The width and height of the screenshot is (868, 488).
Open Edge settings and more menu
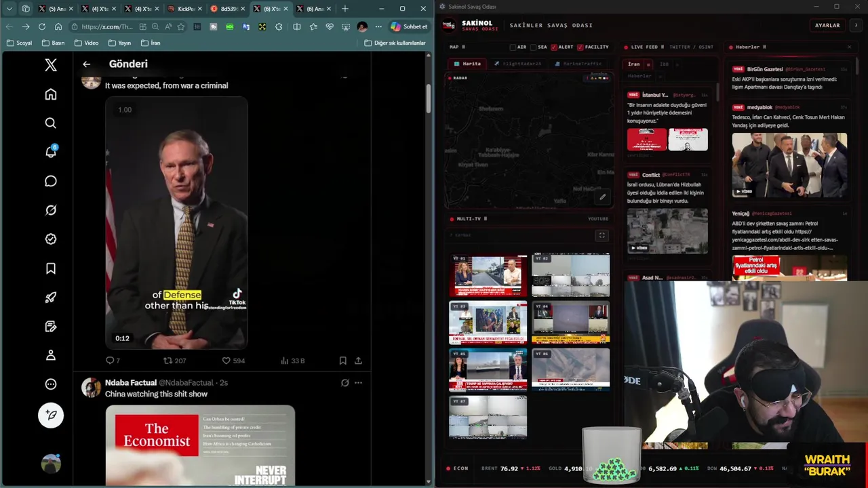coord(378,26)
